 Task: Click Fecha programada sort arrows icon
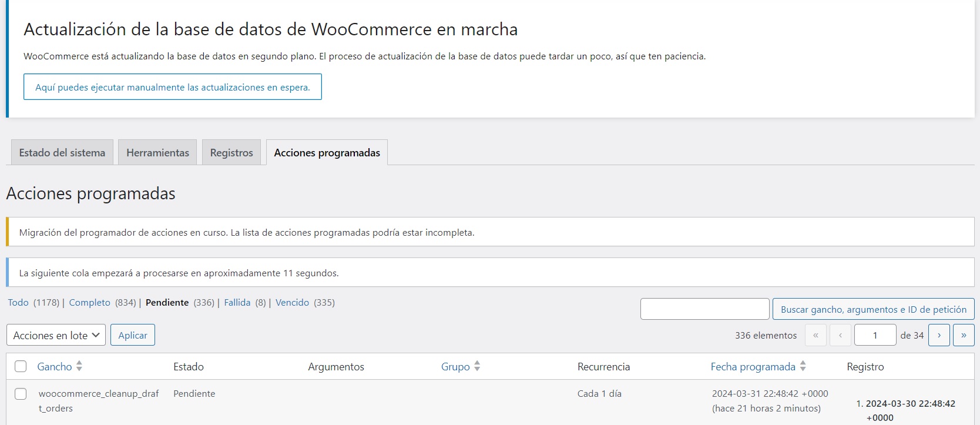(803, 366)
